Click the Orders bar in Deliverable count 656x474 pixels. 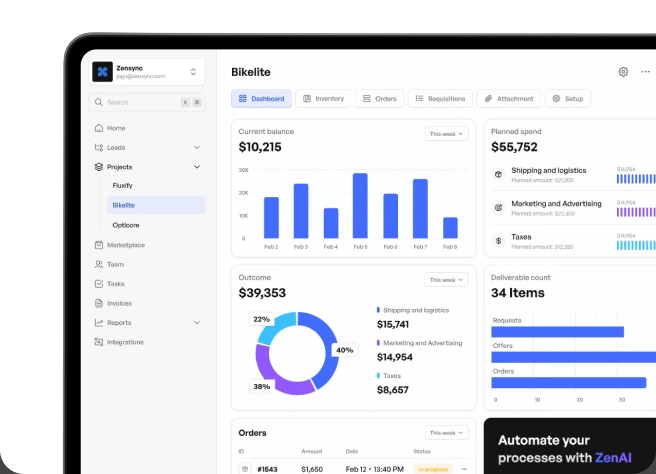coord(569,383)
